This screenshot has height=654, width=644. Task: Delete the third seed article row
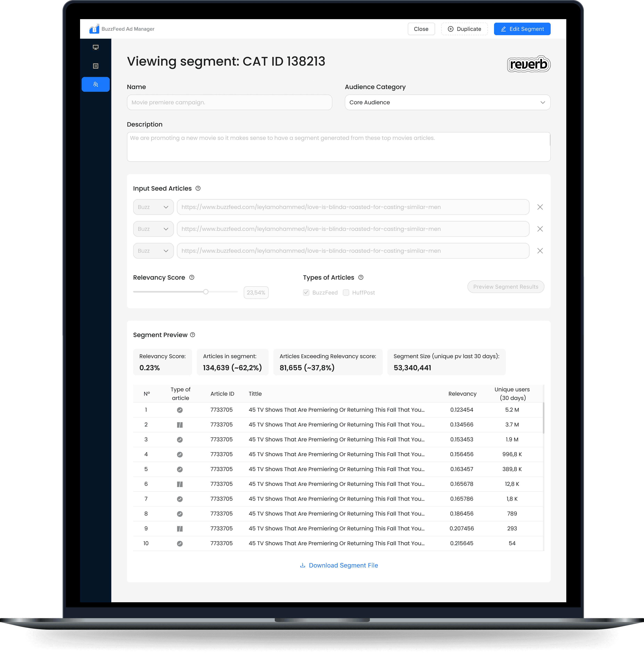pos(540,251)
